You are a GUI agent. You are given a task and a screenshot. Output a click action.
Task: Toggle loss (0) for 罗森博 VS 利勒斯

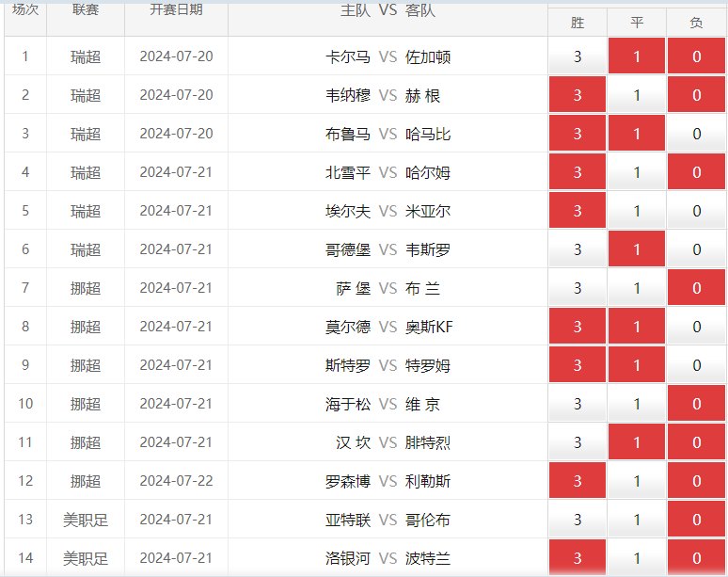(696, 480)
